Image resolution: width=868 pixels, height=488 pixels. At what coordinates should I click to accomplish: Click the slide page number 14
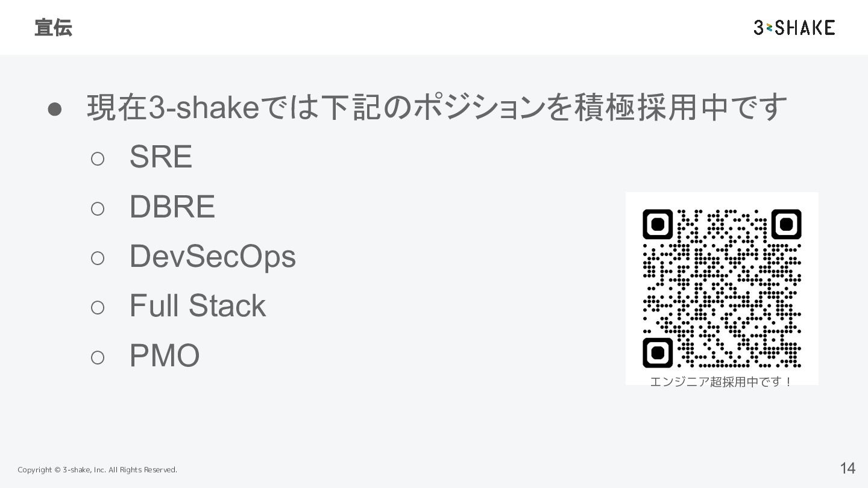coord(848,468)
